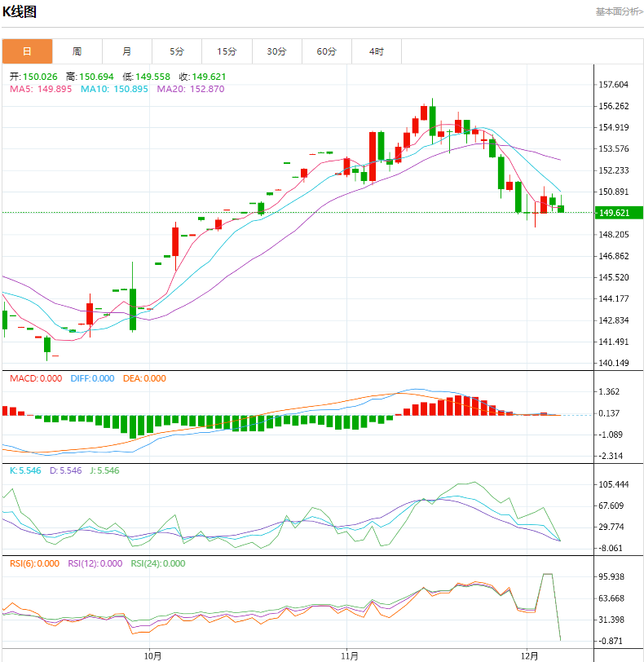Click the 高: 150.694 high price value

point(90,77)
